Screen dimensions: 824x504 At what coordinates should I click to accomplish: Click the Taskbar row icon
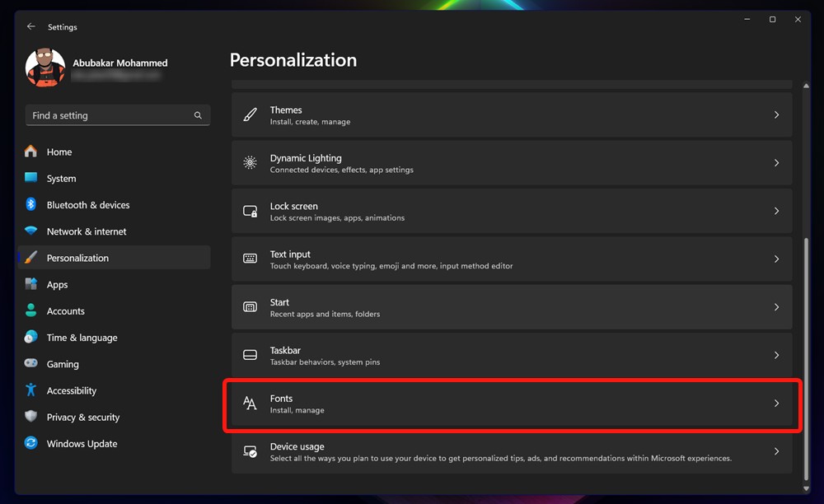tap(250, 355)
